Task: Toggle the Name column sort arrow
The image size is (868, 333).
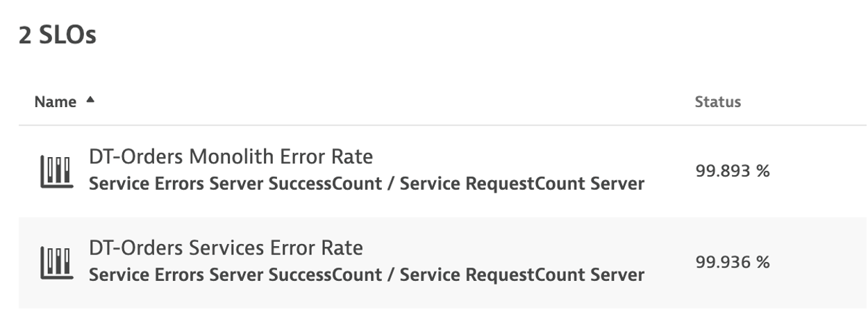Action: (89, 101)
